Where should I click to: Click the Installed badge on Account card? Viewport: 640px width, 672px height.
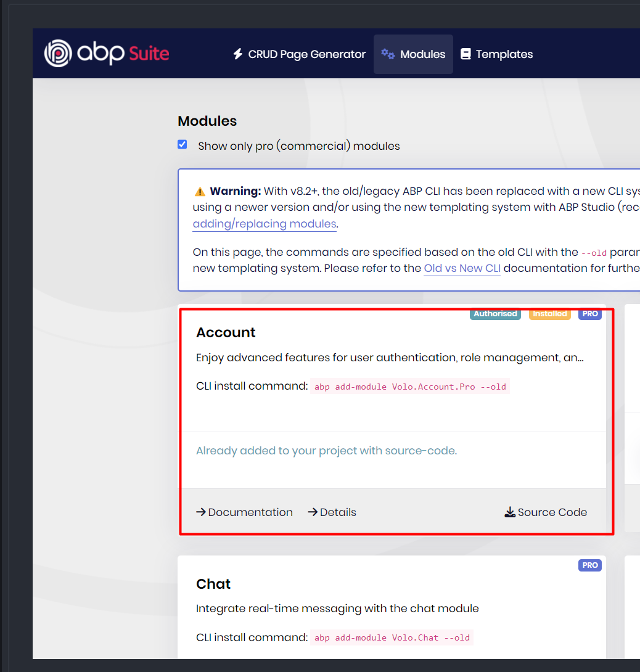tap(549, 314)
